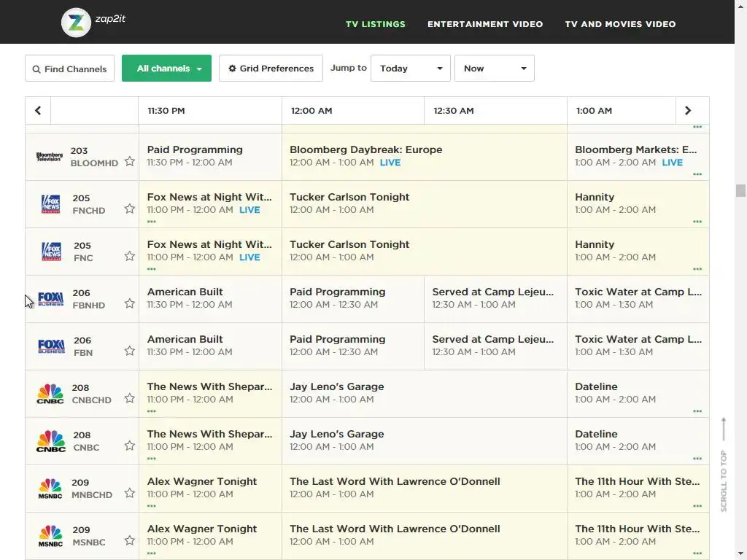Favorite the CNBC channel star
This screenshot has width=747, height=560.
tap(130, 446)
